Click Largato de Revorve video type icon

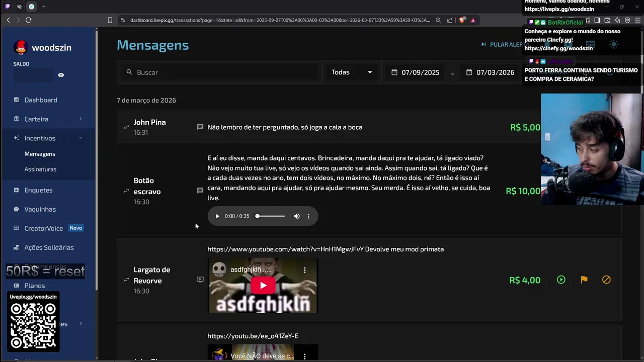coord(200,280)
